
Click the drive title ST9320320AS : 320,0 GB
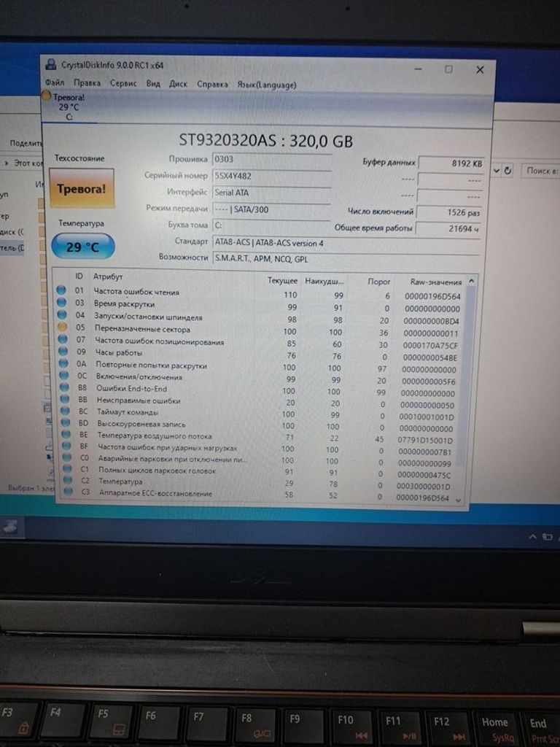click(x=265, y=141)
